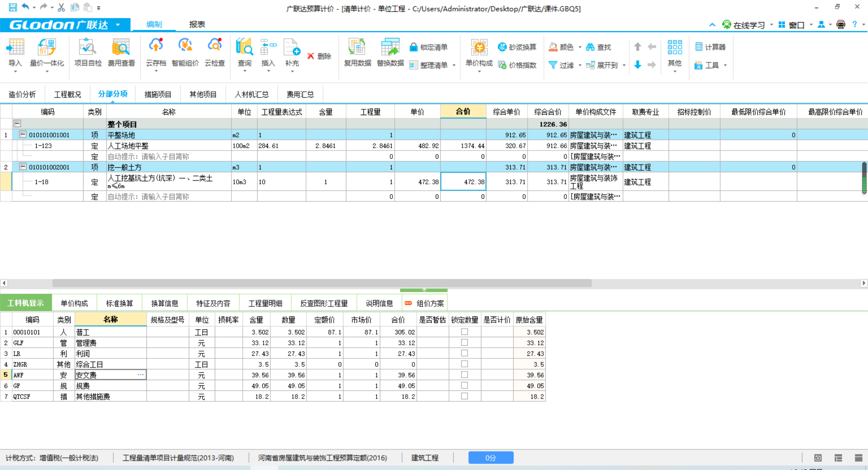The image size is (868, 470).
Task: Open 费用查看 cost view
Action: (121, 53)
